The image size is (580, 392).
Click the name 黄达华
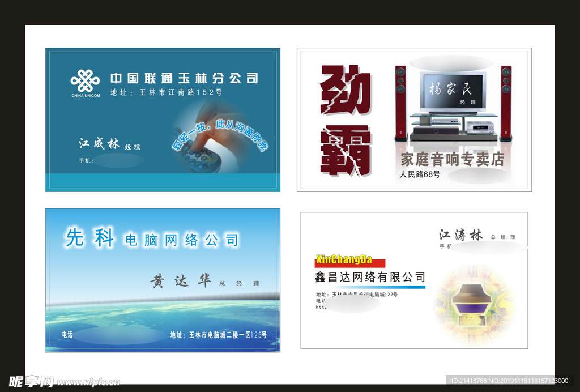pyautogui.click(x=181, y=280)
